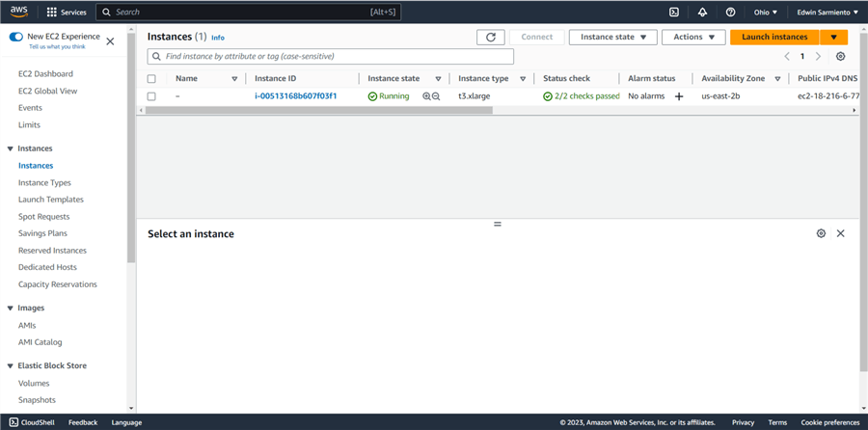Open instance ID i-00513168b607f03f1 link
Viewport: 868px width, 430px height.
click(x=296, y=96)
